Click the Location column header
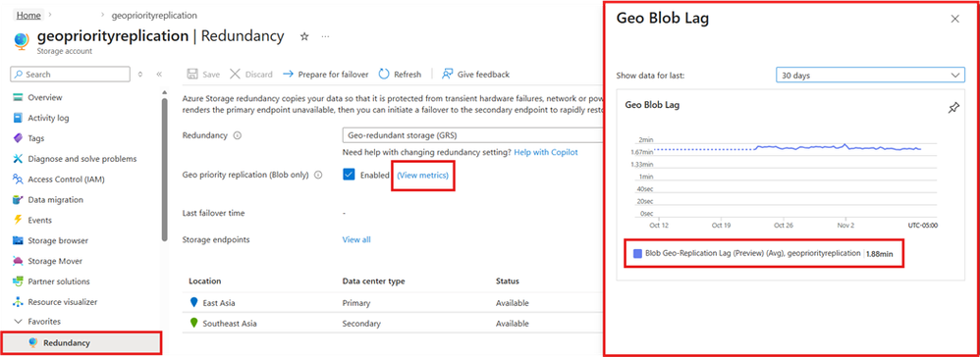980x357 pixels. 205,281
